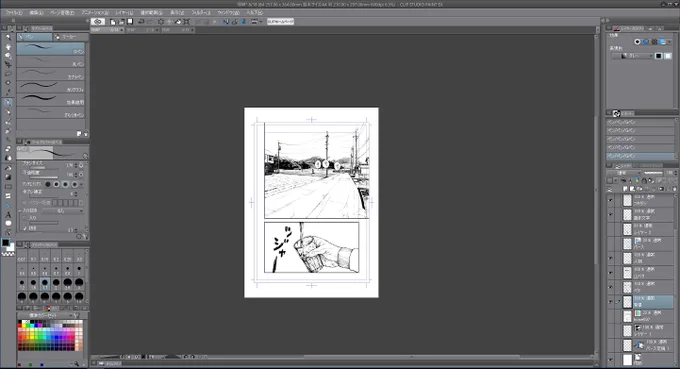Click the Open file icon
This screenshot has width=680, height=369.
click(x=121, y=21)
